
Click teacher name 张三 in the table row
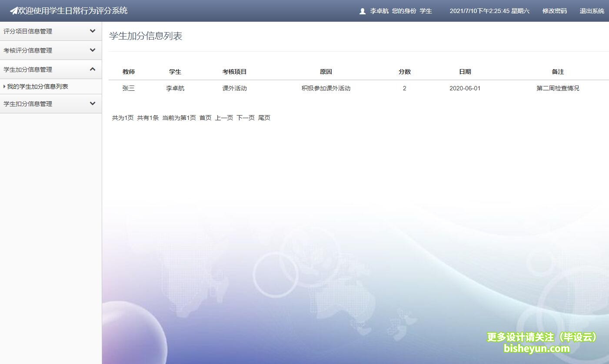129,88
